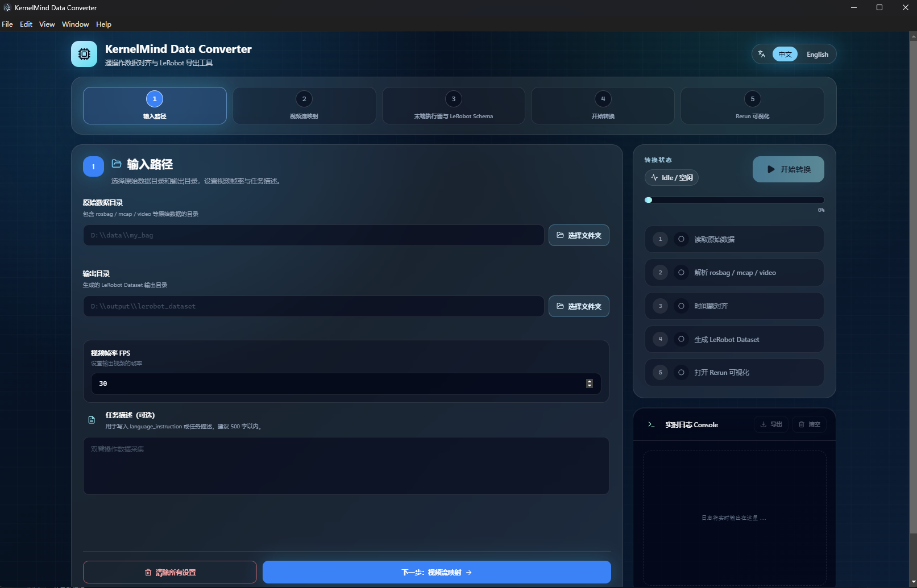This screenshot has height=588, width=917.
Task: Open step 4 开始转换 tab
Action: click(603, 106)
